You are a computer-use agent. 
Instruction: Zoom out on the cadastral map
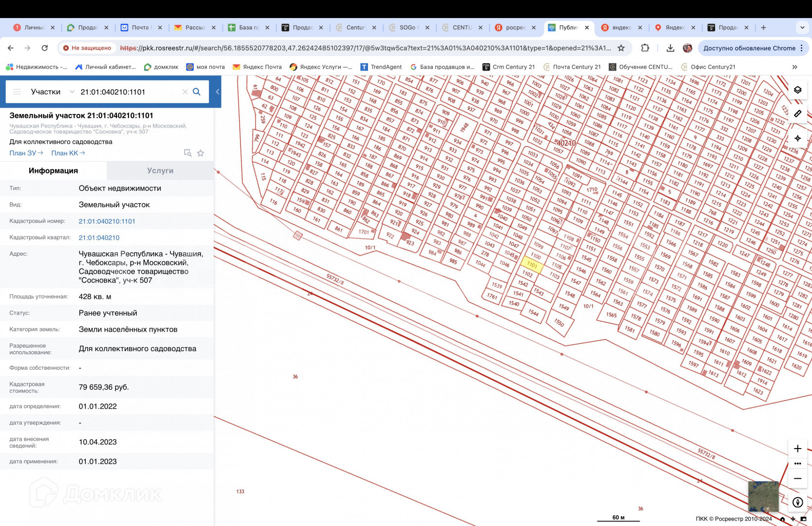tap(797, 479)
